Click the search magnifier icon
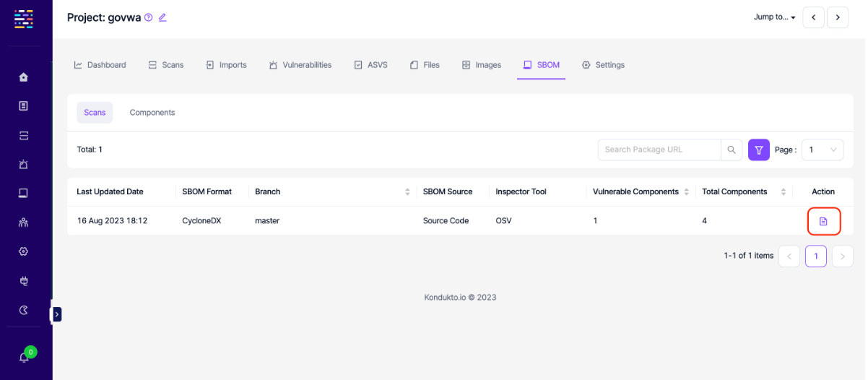The image size is (868, 380). point(732,150)
